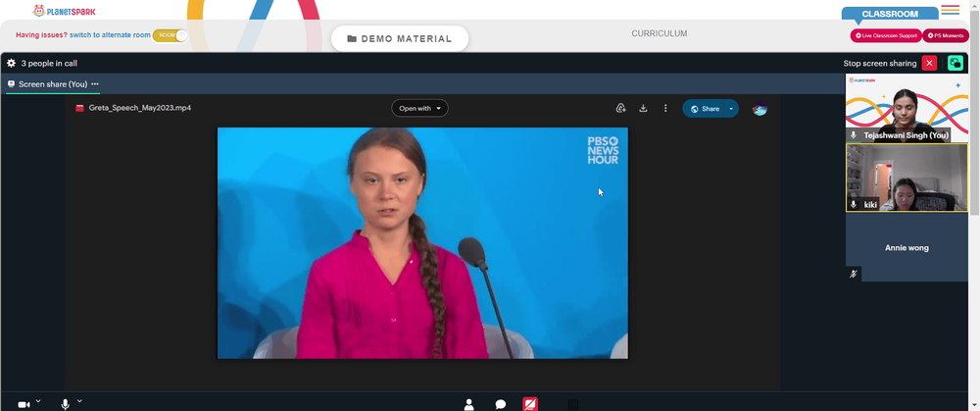Open more actions three-dot menu
980x411 pixels.
click(665, 108)
